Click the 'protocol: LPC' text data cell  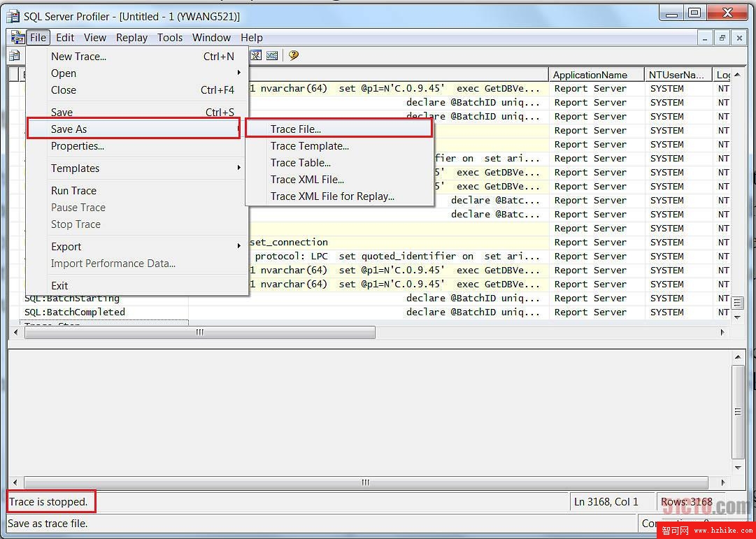click(x=292, y=256)
